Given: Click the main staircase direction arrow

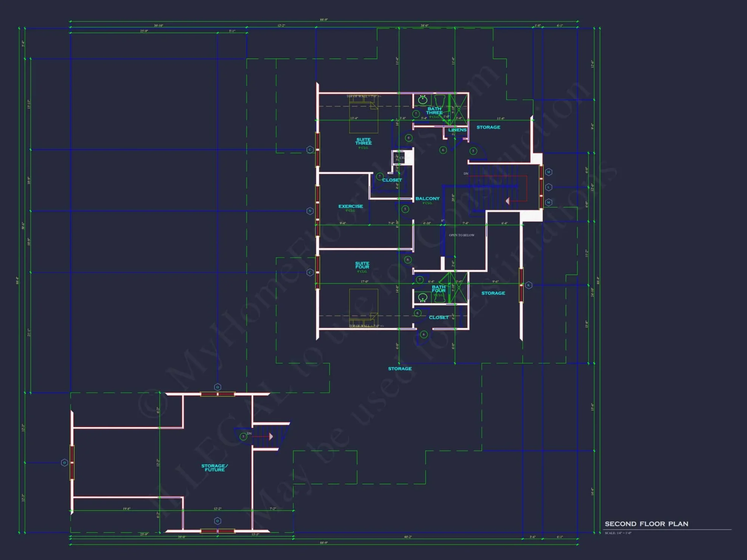Looking at the screenshot, I should [x=508, y=201].
